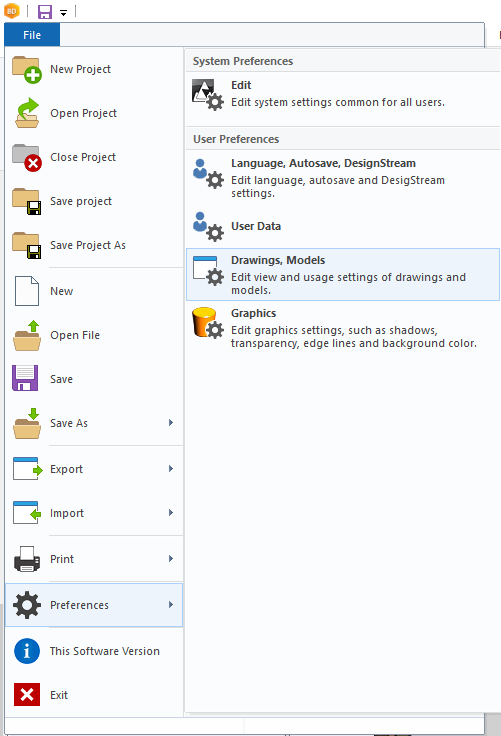The height and width of the screenshot is (736, 501).
Task: Choose Drawings, Models preferences
Action: coord(343,275)
